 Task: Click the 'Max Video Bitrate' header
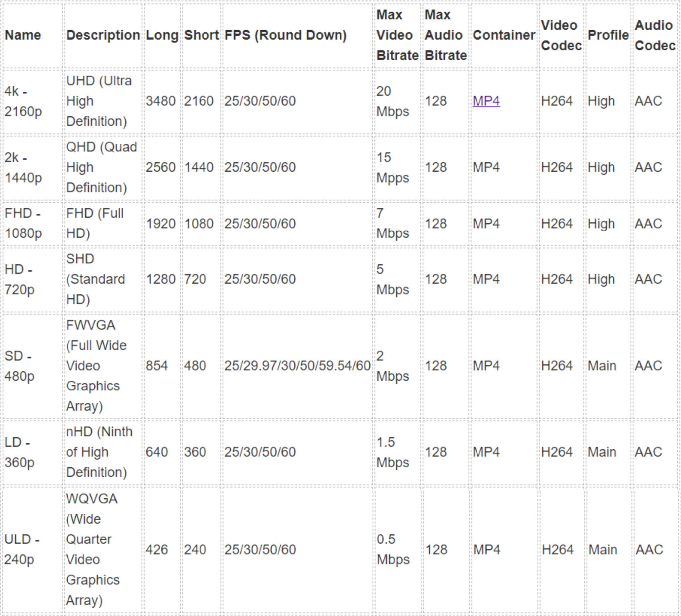(398, 35)
